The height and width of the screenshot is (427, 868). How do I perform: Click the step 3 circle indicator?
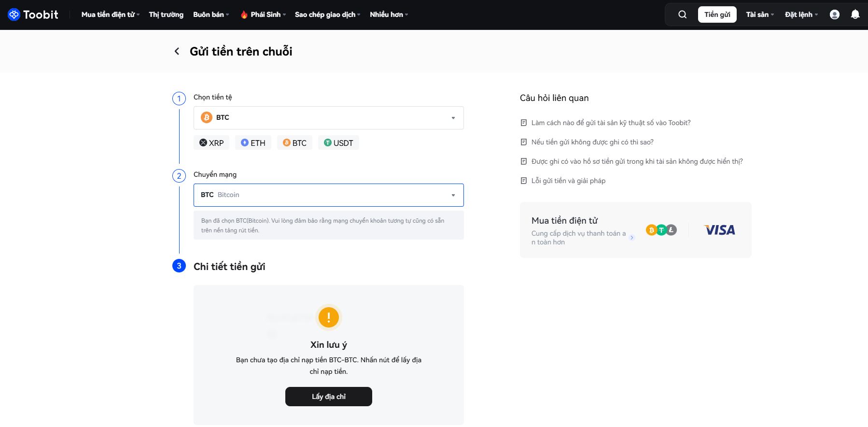[x=179, y=266]
